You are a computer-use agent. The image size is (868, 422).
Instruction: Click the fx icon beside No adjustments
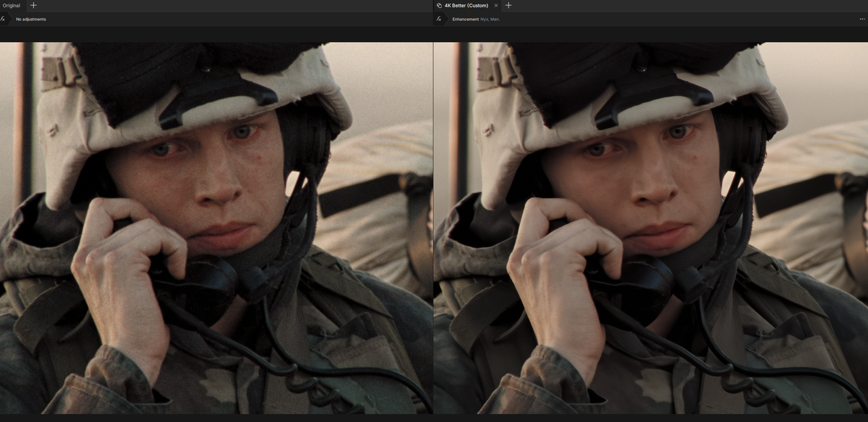click(3, 19)
